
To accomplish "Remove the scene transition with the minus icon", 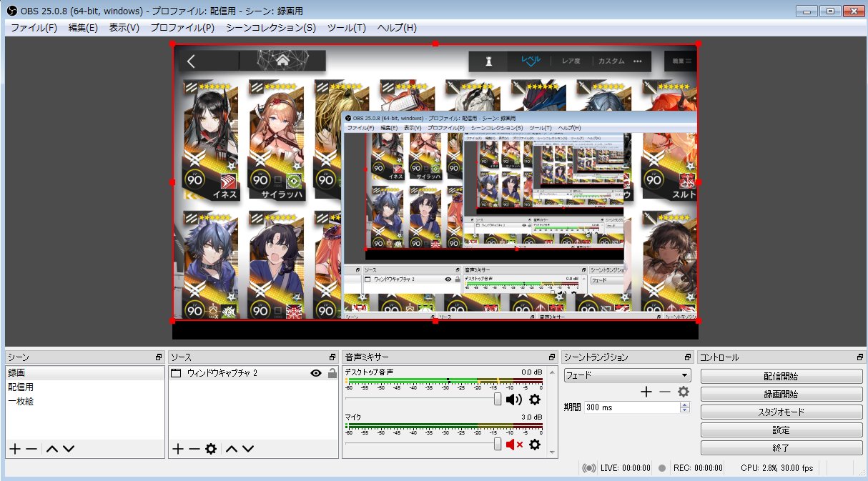I will tap(665, 392).
